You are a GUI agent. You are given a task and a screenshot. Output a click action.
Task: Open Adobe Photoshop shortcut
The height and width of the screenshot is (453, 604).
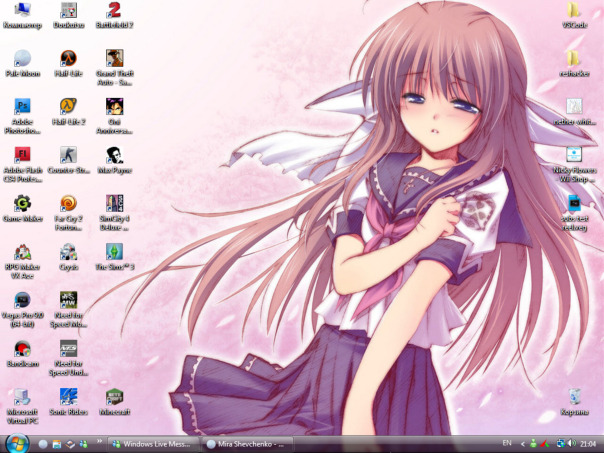pos(22,106)
